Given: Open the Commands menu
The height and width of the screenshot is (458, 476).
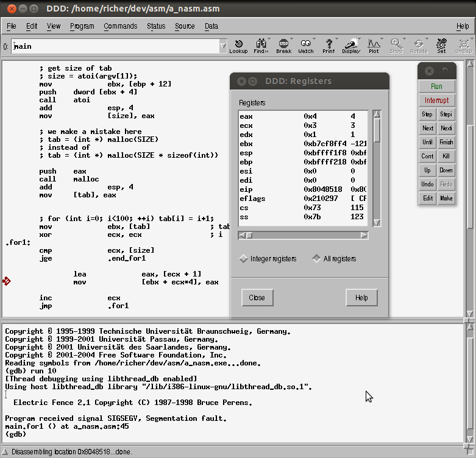Looking at the screenshot, I should [121, 26].
